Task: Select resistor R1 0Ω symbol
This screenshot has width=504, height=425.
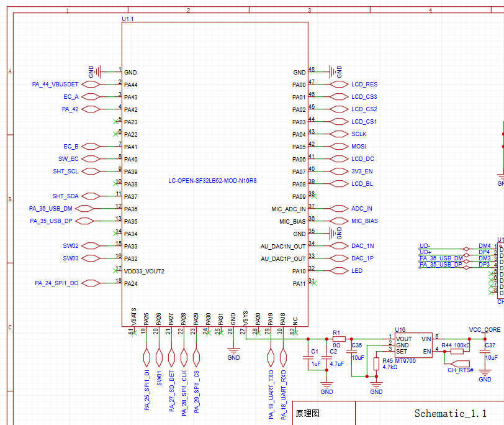Action: pyautogui.click(x=339, y=339)
